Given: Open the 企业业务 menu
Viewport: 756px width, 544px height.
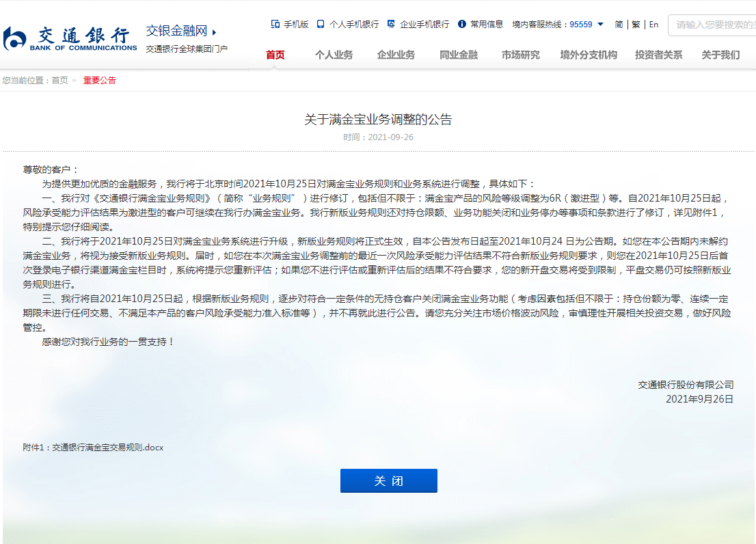Looking at the screenshot, I should [x=396, y=55].
